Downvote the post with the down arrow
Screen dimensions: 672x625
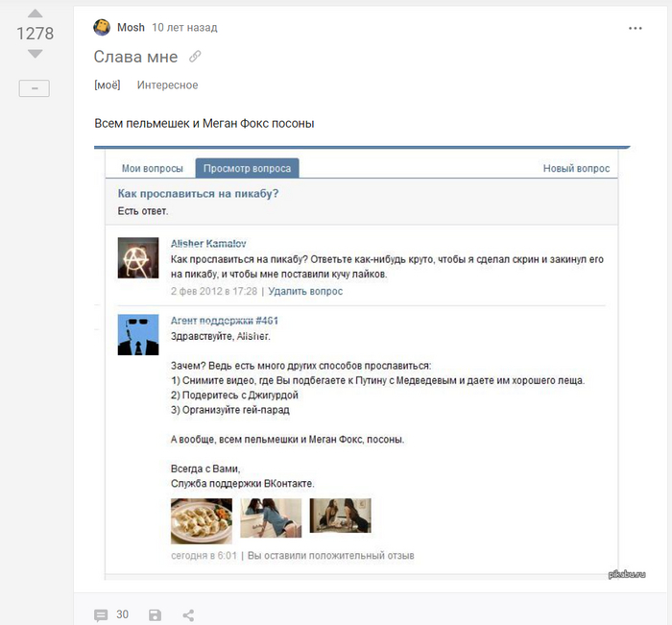(36, 54)
